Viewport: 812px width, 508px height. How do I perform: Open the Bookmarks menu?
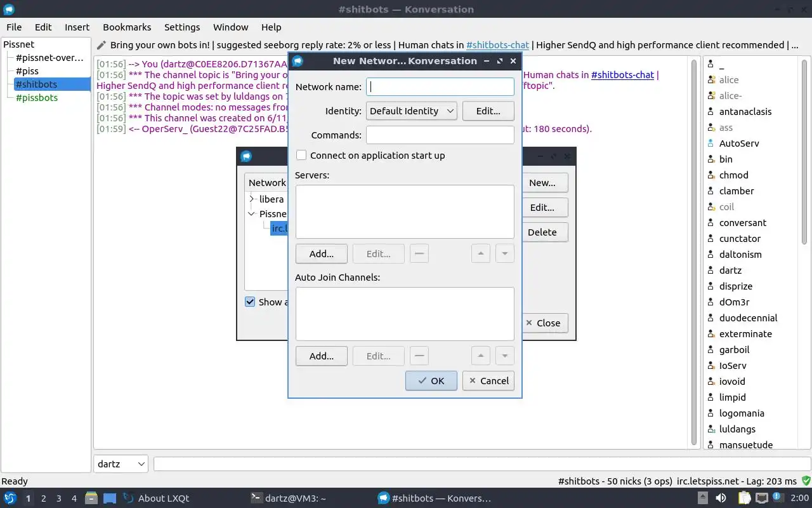(x=127, y=27)
